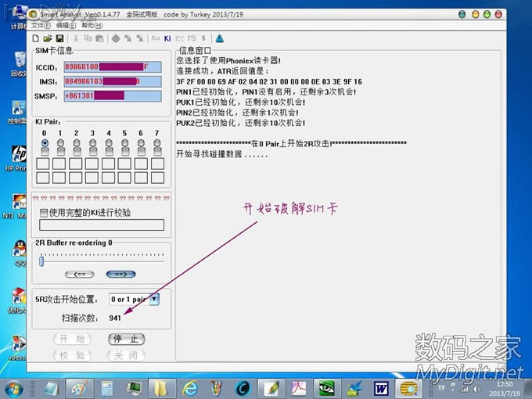
Task: Click the 停止 stop button
Action: point(126,339)
